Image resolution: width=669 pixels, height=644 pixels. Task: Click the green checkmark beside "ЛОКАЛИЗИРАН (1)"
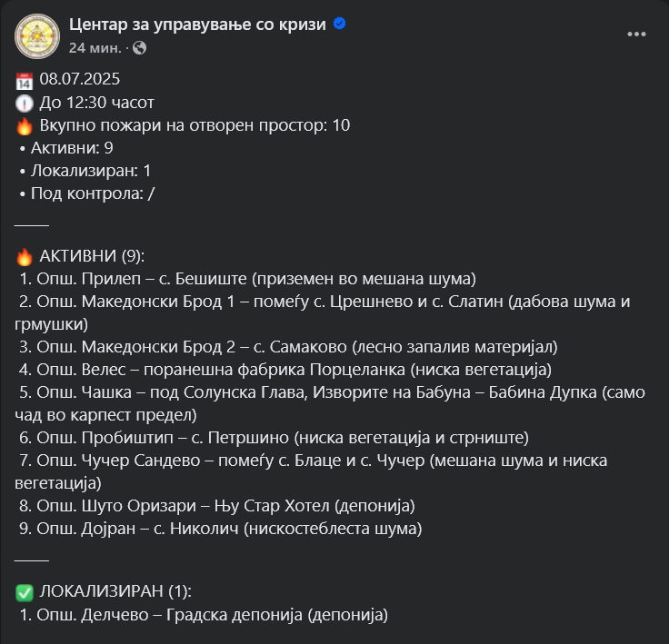pyautogui.click(x=25, y=592)
